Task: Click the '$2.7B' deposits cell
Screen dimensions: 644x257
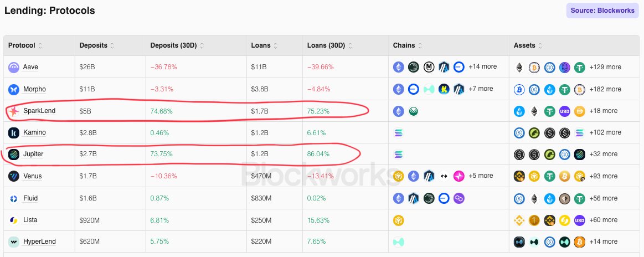Action: click(88, 155)
